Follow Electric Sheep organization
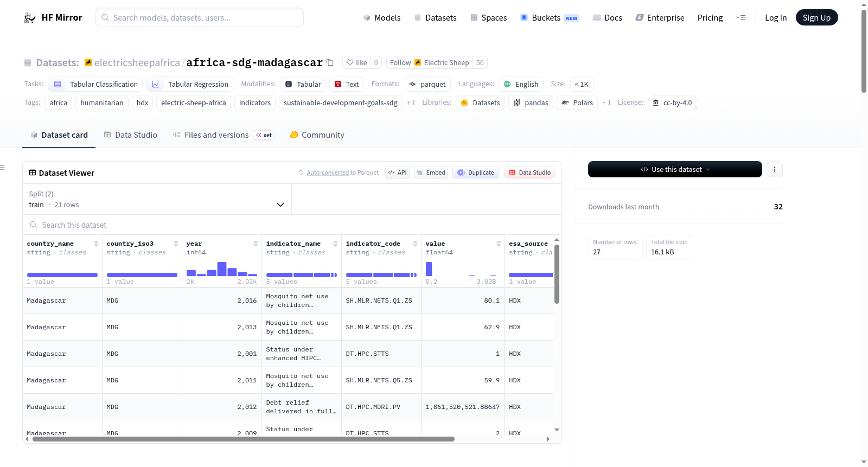868x467 pixels. (429, 62)
